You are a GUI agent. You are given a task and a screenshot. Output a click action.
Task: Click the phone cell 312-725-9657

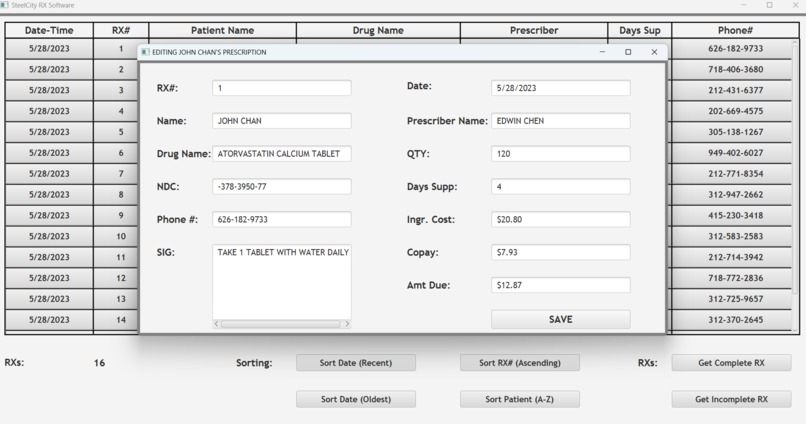(x=731, y=299)
